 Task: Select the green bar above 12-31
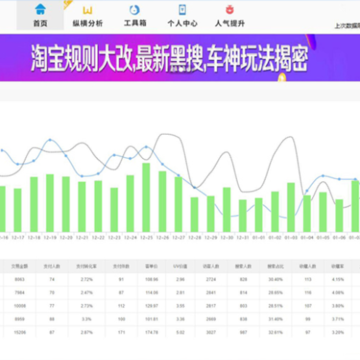click(x=243, y=216)
